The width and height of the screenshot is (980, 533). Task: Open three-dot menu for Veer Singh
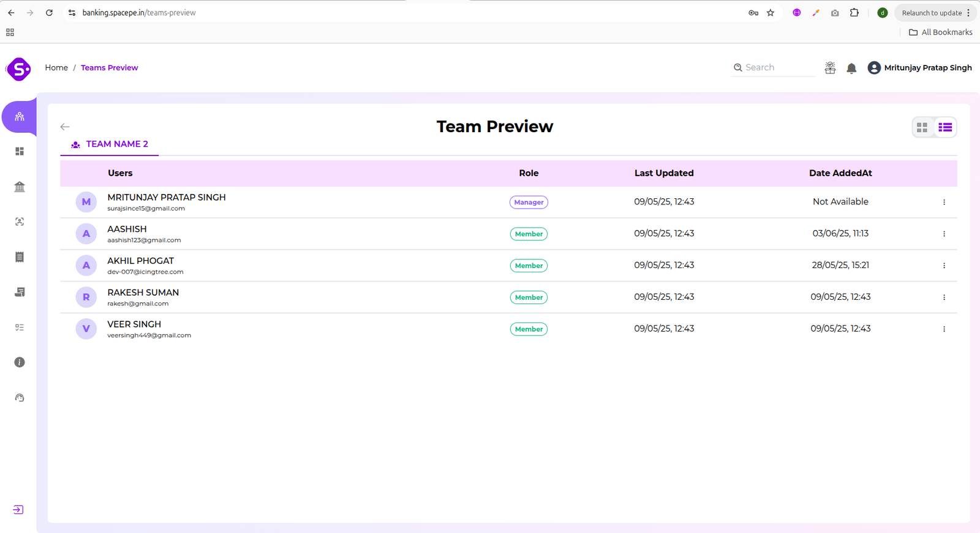tap(944, 329)
